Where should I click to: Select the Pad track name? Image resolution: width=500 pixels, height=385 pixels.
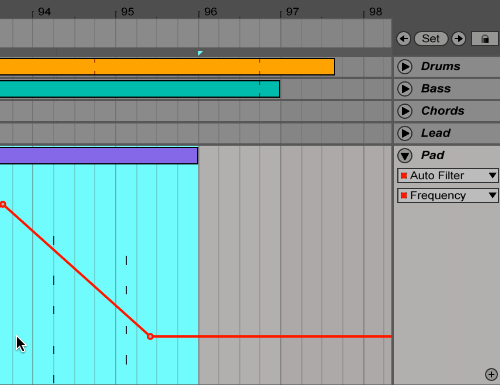[x=432, y=155]
